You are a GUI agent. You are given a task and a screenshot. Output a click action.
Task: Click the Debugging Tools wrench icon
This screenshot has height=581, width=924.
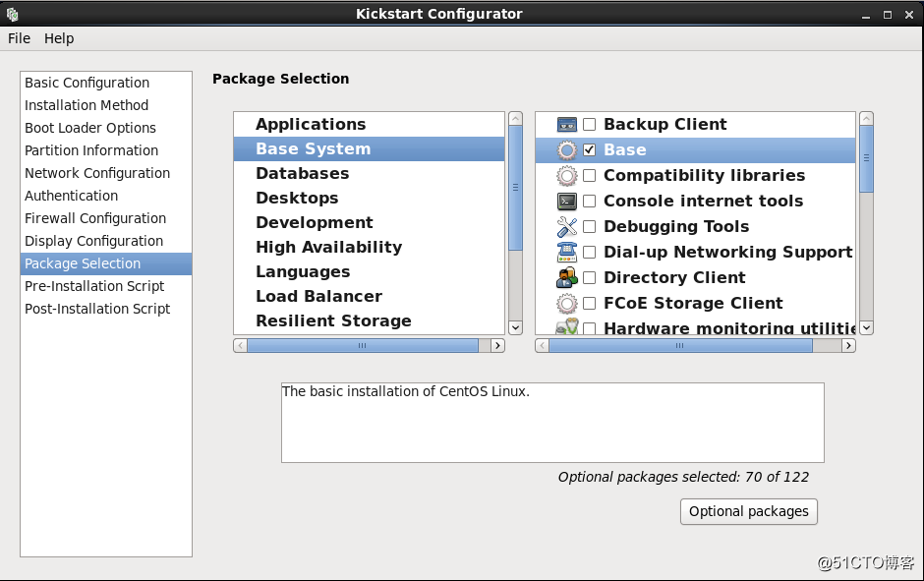tap(567, 227)
